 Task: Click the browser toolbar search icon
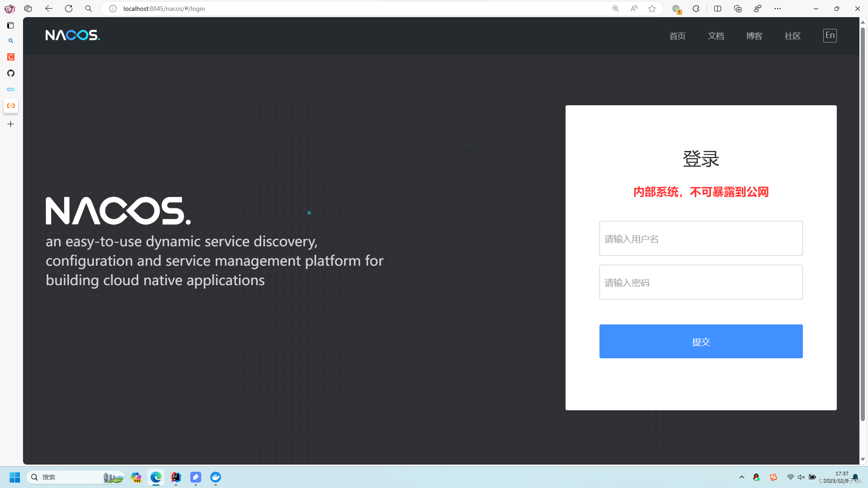pos(89,9)
